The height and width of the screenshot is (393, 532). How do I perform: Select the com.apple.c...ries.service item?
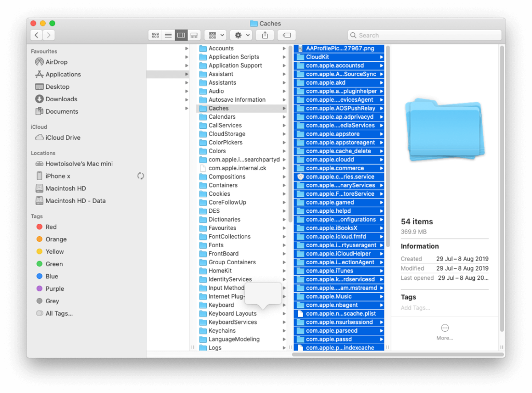click(x=339, y=177)
